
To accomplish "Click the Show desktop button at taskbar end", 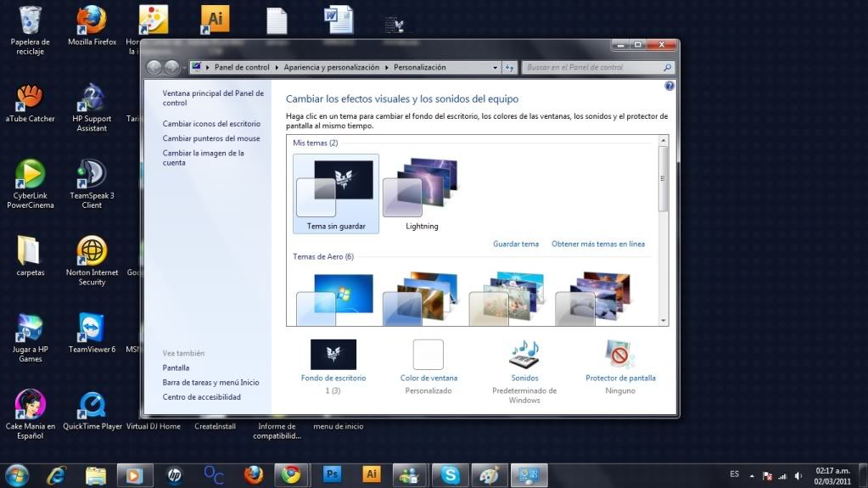I will click(863, 475).
